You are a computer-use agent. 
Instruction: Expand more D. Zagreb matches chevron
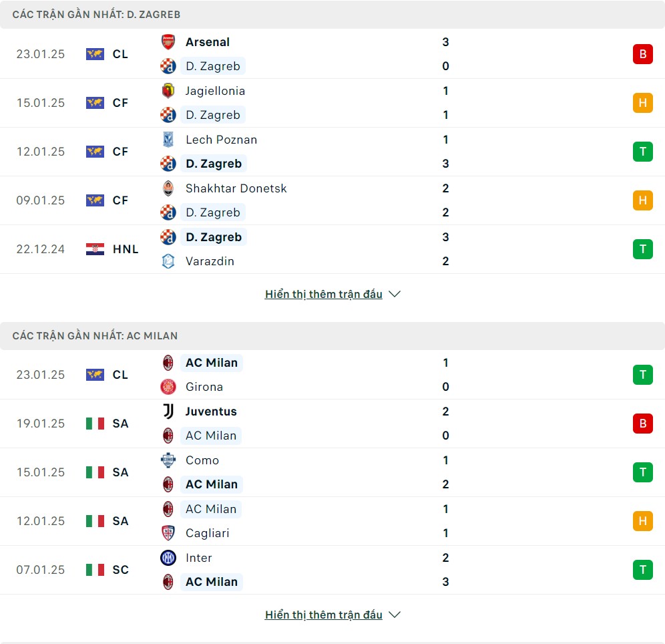(x=395, y=294)
